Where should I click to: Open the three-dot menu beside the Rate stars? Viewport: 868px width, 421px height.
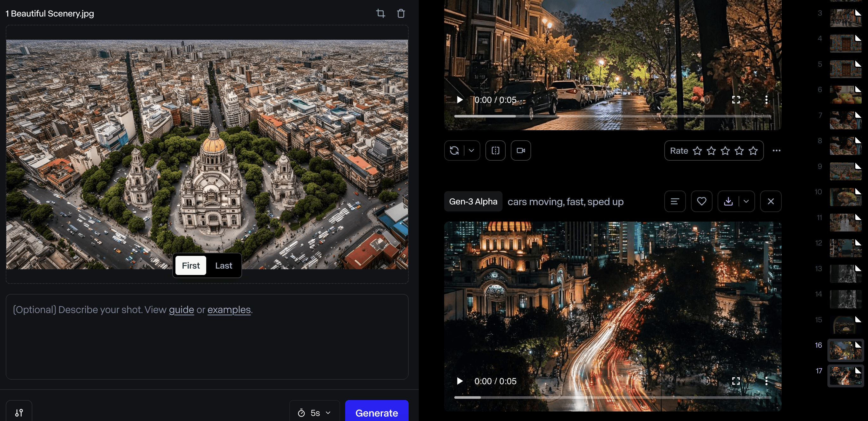776,150
